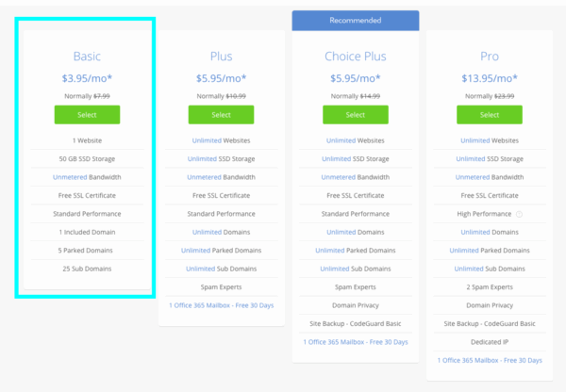The width and height of the screenshot is (566, 392).
Task: Click the $13.95/mo* price
Action: coord(490,78)
